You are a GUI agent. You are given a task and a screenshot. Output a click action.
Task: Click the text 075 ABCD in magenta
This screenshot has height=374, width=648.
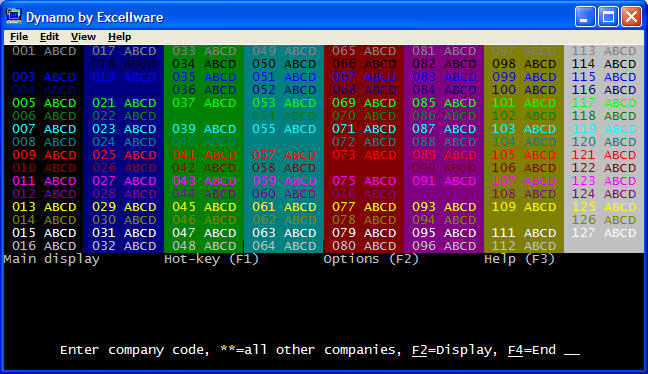(364, 181)
